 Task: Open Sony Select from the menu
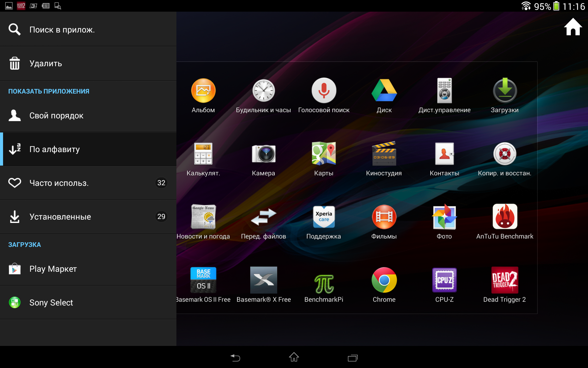pos(88,303)
